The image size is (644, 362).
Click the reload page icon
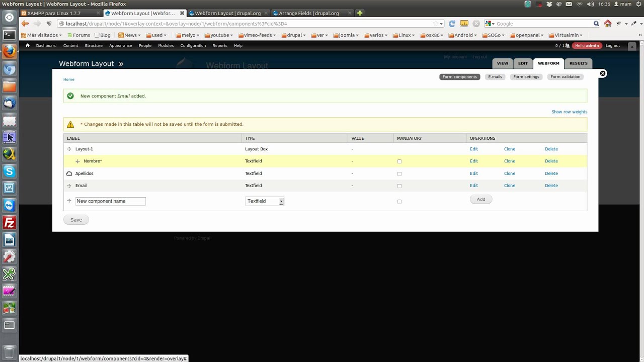tap(452, 24)
